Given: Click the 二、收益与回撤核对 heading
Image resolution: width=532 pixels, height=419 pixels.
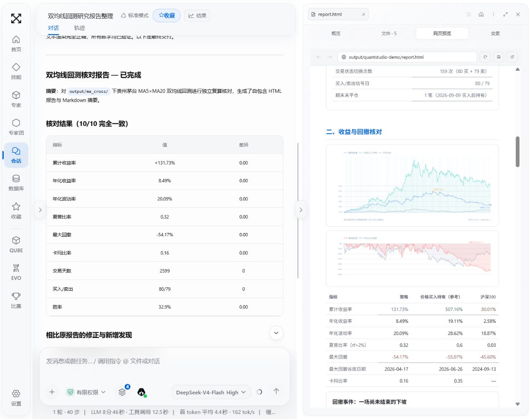Looking at the screenshot, I should pos(354,132).
